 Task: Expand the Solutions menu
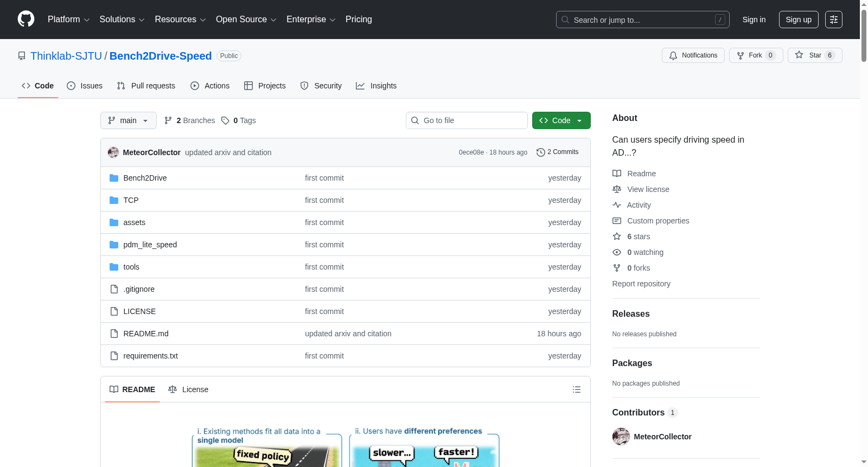[x=122, y=20]
